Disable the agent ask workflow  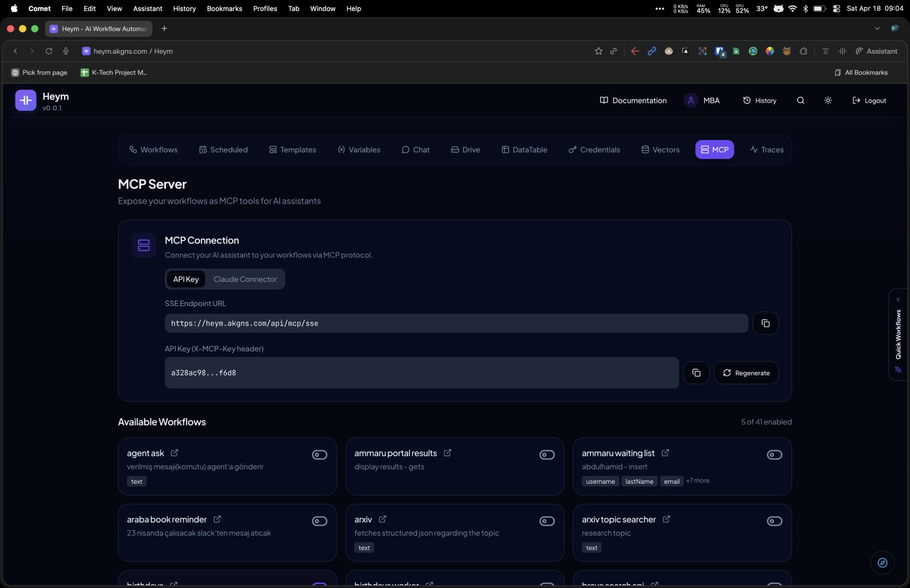pyautogui.click(x=319, y=454)
